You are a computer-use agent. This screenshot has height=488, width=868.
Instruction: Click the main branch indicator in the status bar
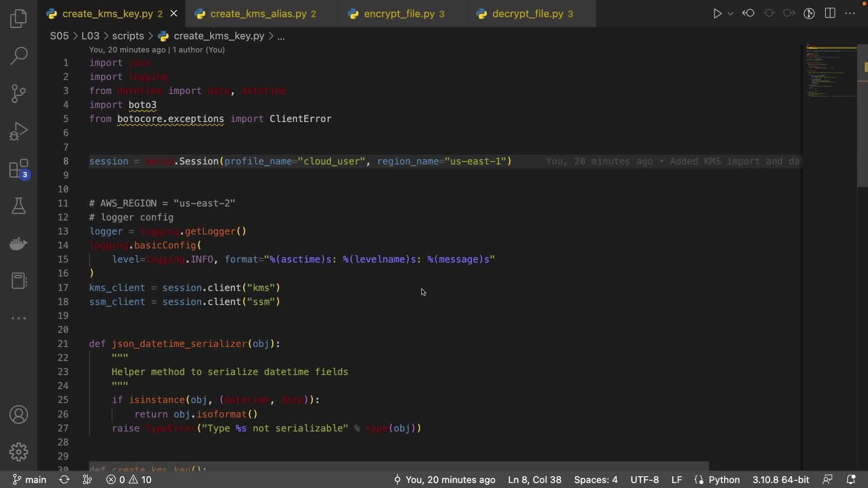[x=30, y=479]
